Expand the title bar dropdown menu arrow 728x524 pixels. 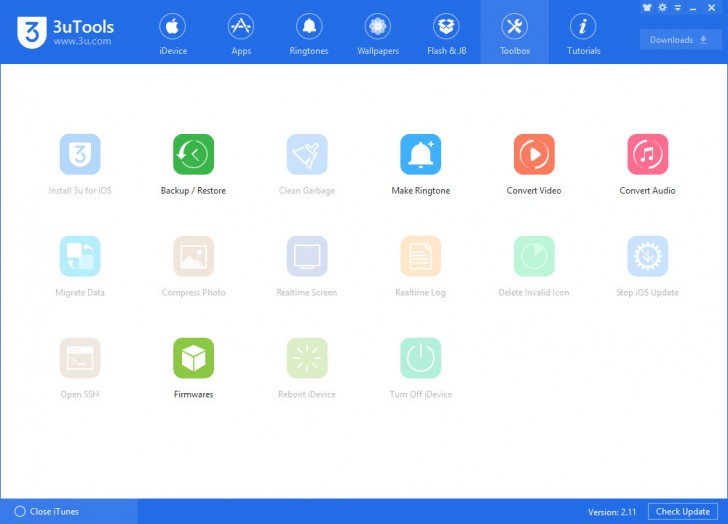pyautogui.click(x=678, y=8)
